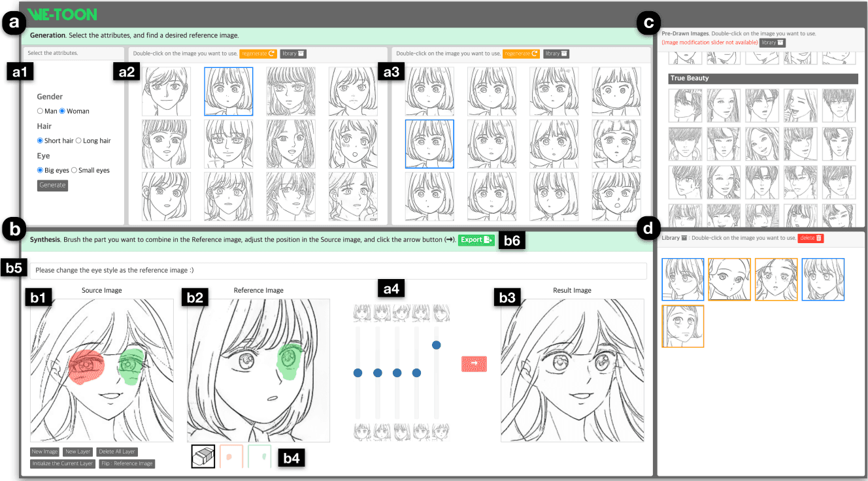The height and width of the screenshot is (481, 868).
Task: Click the New Layer button
Action: pos(78,452)
